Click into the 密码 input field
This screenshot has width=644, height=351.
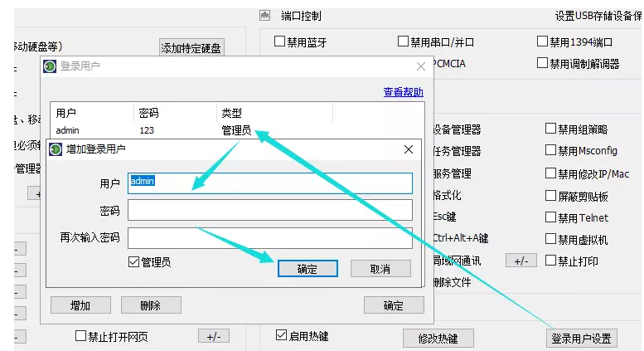pos(270,211)
